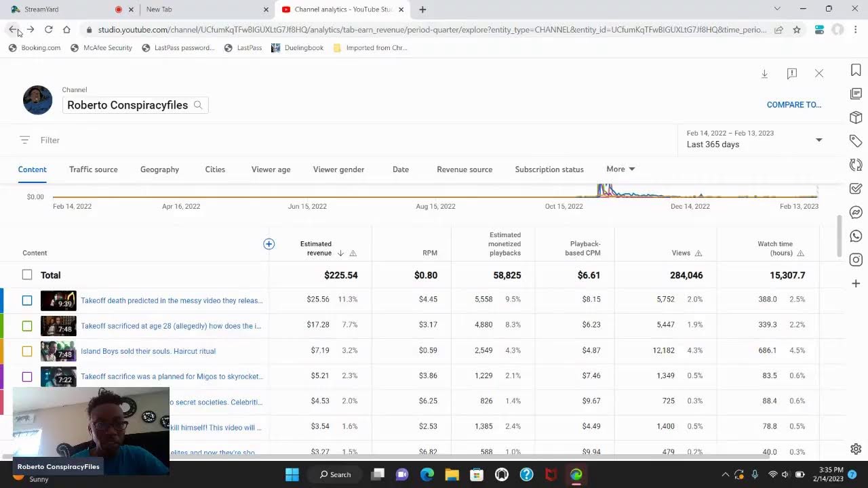Viewport: 868px width, 488px height.
Task: Expand the More tabs dropdown
Action: [620, 169]
